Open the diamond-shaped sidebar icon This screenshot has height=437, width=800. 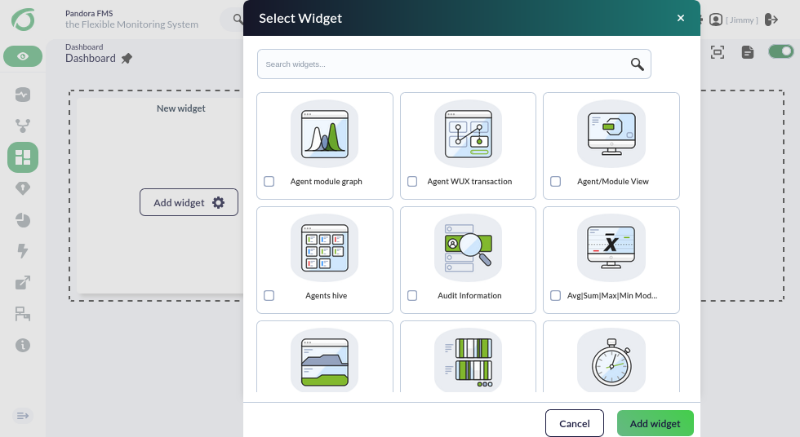[x=22, y=189]
